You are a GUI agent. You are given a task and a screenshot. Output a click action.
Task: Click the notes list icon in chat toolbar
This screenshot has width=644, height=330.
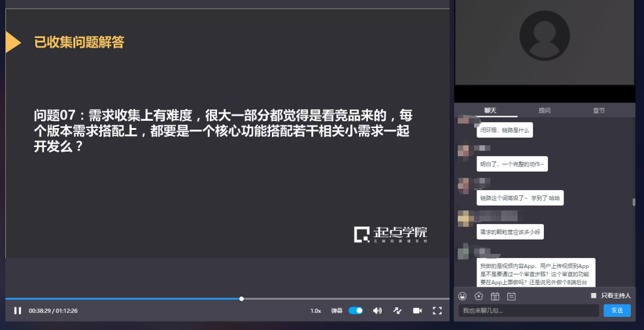(x=512, y=296)
